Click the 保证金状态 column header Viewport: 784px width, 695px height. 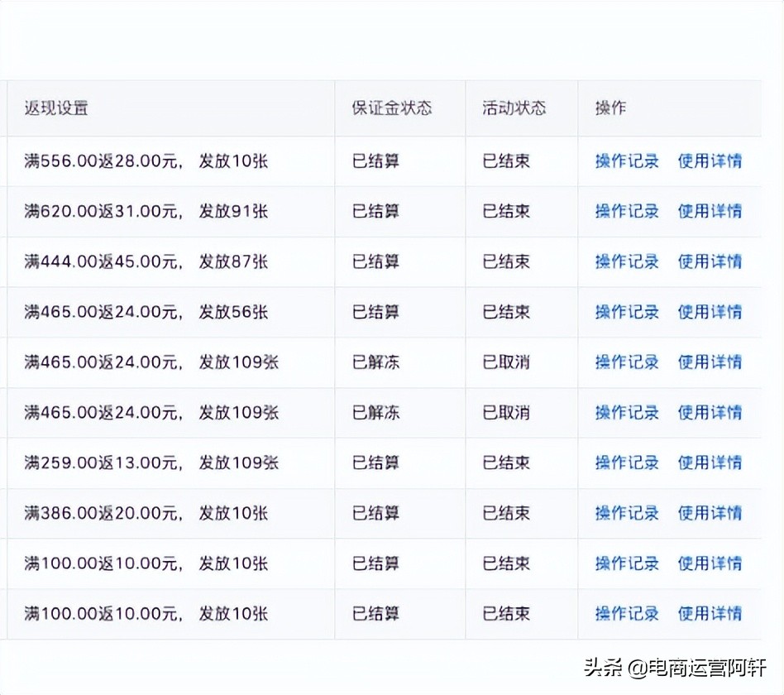tap(390, 108)
